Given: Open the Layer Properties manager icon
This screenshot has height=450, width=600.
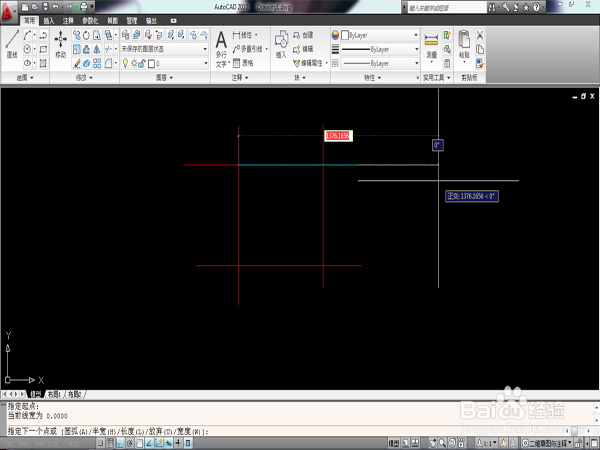Looking at the screenshot, I should click(x=126, y=35).
